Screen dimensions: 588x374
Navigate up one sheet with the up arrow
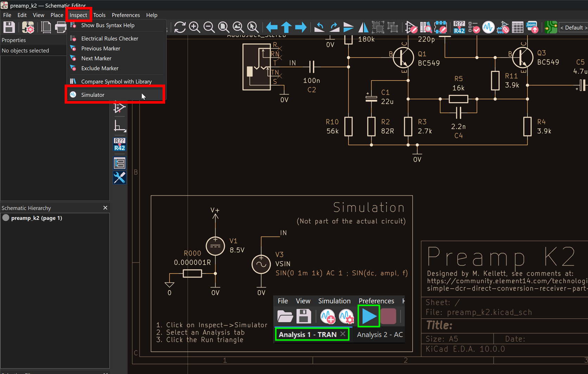286,27
